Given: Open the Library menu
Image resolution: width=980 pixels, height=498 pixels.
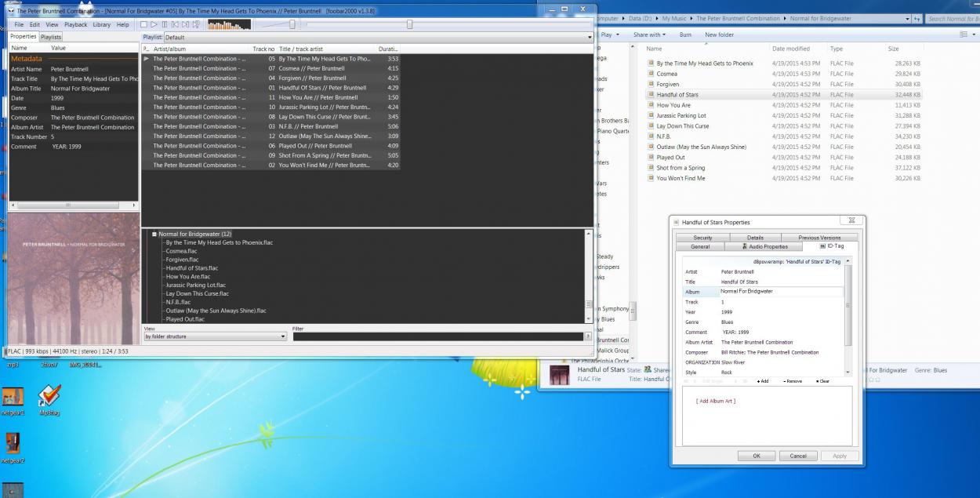Looking at the screenshot, I should tap(101, 25).
